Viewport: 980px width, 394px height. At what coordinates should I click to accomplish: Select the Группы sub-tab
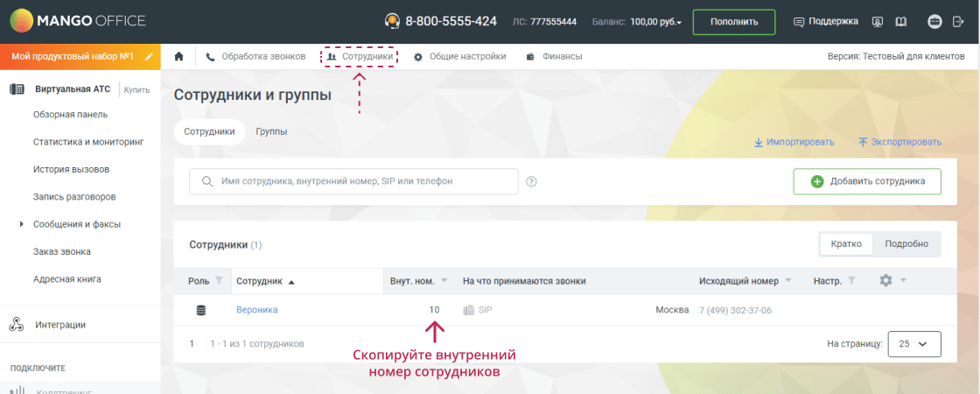(272, 132)
